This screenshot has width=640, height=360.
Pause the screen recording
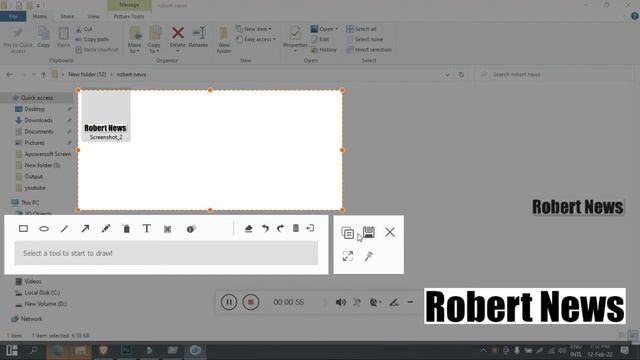point(229,302)
